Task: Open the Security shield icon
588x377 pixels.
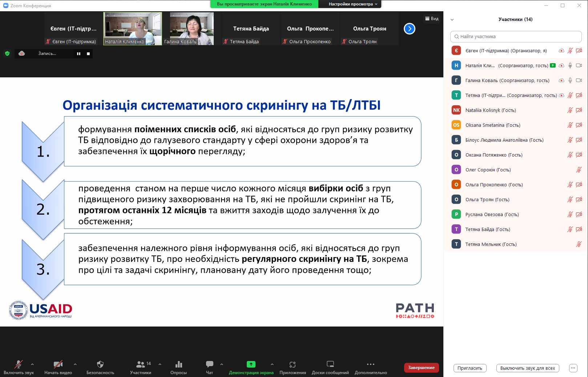Action: [100, 364]
